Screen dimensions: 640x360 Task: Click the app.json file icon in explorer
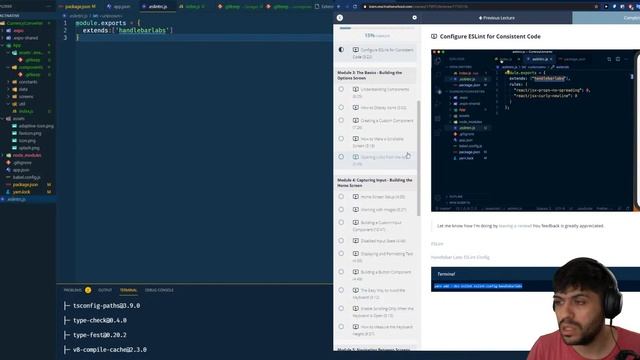(x=8, y=170)
